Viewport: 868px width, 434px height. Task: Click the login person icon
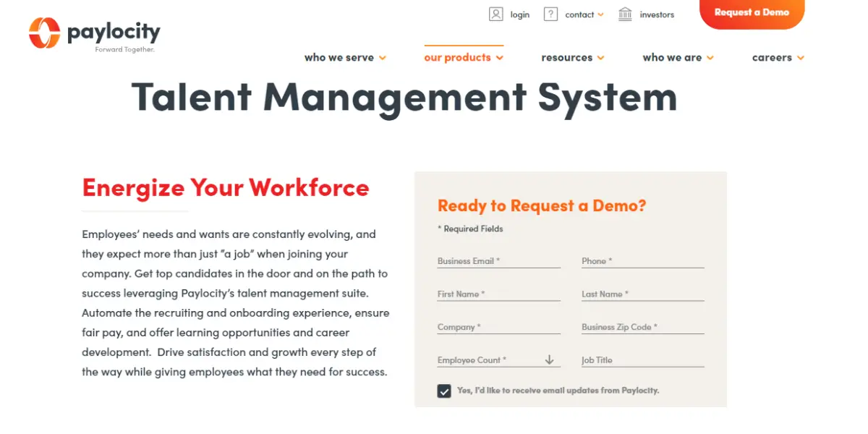pyautogui.click(x=495, y=14)
